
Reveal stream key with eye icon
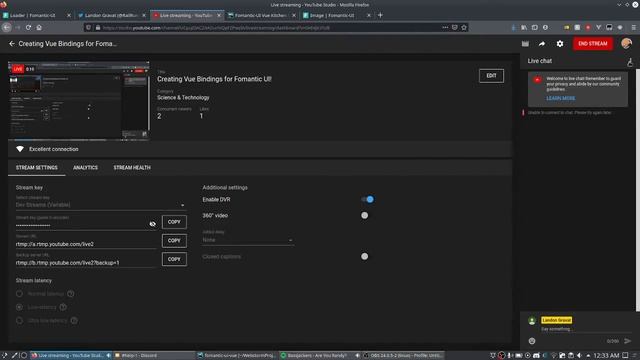[153, 224]
